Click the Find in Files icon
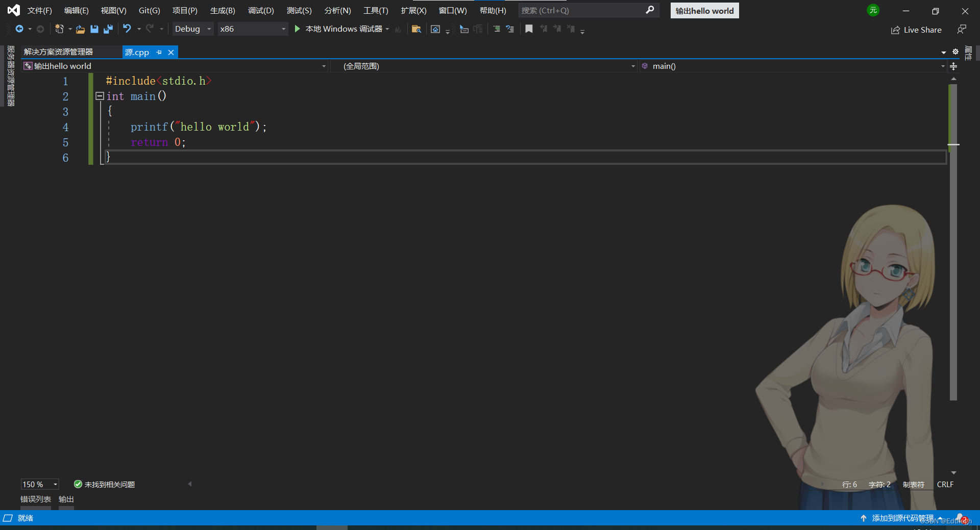The width and height of the screenshot is (980, 530). pos(416,29)
